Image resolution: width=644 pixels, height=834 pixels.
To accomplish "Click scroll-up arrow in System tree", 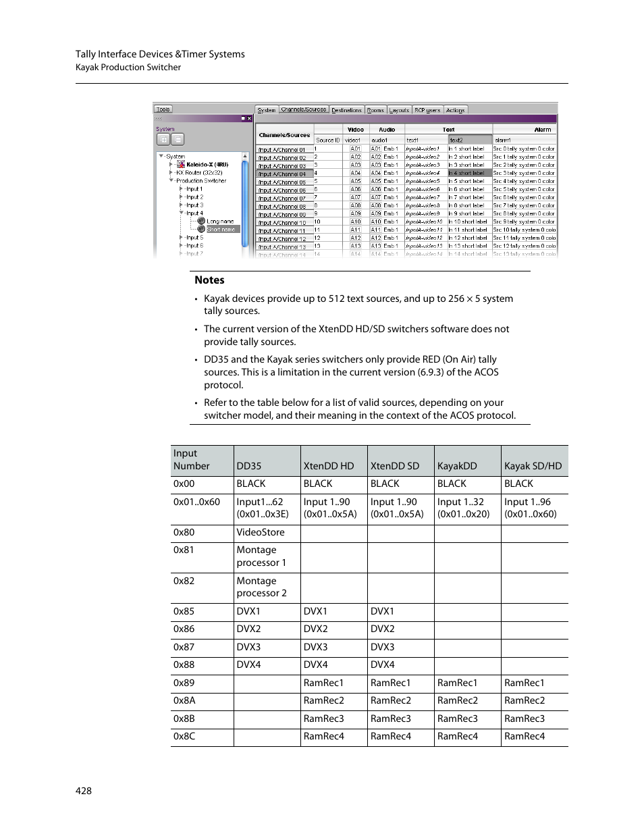I will [246, 156].
